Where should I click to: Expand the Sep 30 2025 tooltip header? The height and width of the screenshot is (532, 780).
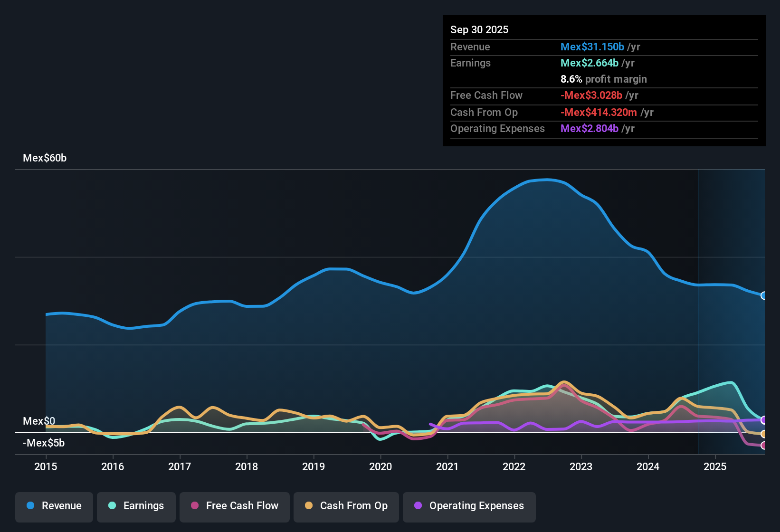[x=479, y=29]
